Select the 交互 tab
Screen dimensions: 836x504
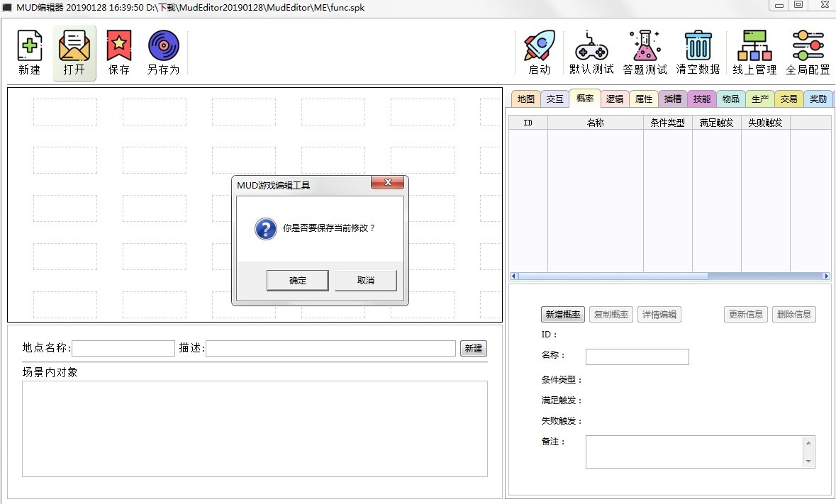coord(554,99)
